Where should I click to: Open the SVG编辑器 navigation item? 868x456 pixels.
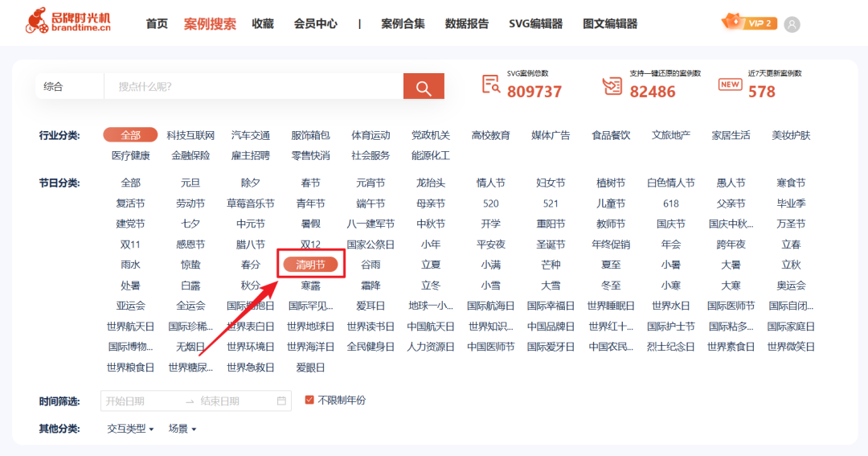pyautogui.click(x=535, y=24)
